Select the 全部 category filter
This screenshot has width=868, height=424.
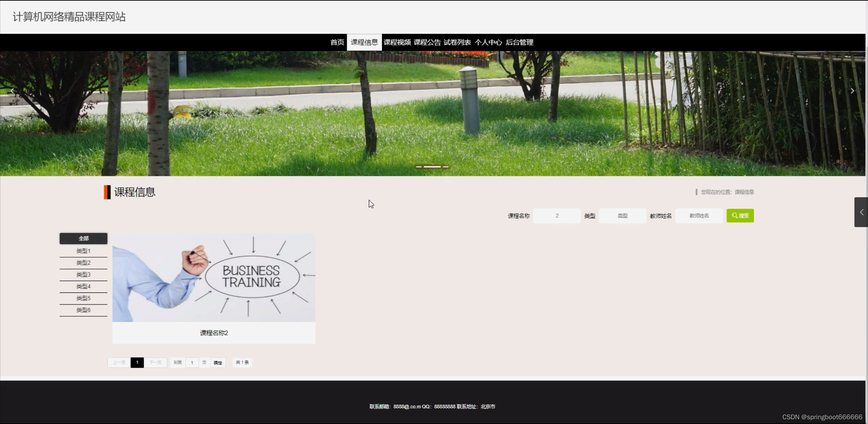83,238
